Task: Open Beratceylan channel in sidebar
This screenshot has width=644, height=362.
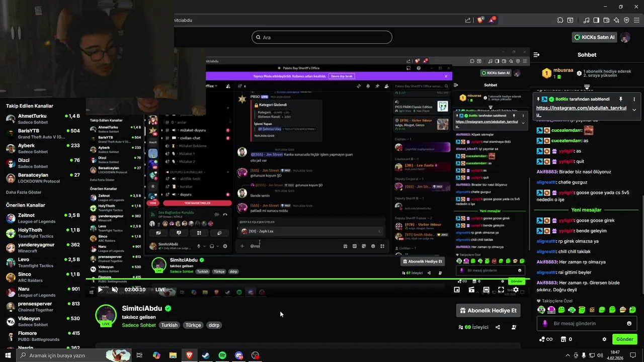Action: point(43,178)
